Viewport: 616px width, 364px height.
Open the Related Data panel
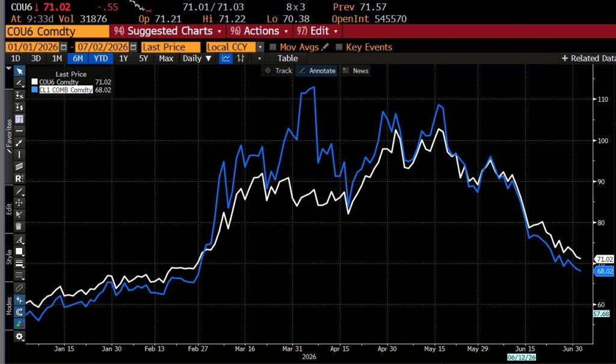(x=588, y=58)
